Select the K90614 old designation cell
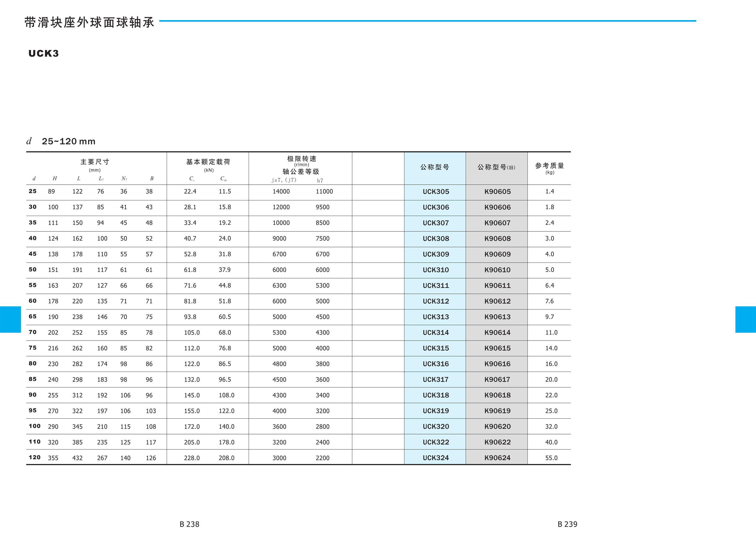 pyautogui.click(x=497, y=333)
